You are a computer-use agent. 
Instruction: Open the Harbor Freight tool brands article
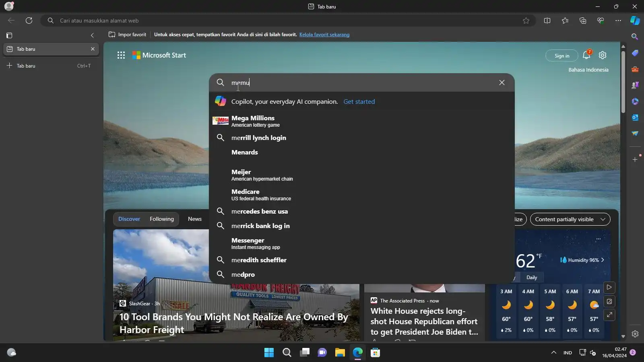point(233,323)
